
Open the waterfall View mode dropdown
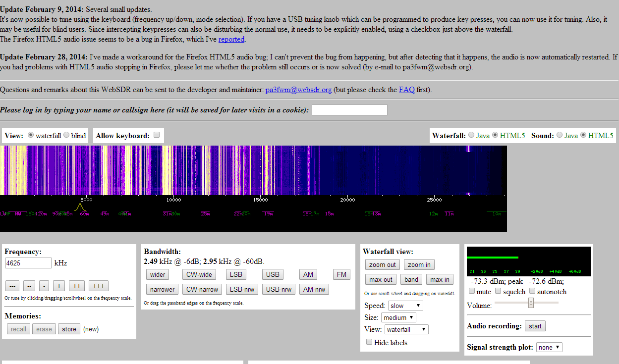click(x=406, y=329)
